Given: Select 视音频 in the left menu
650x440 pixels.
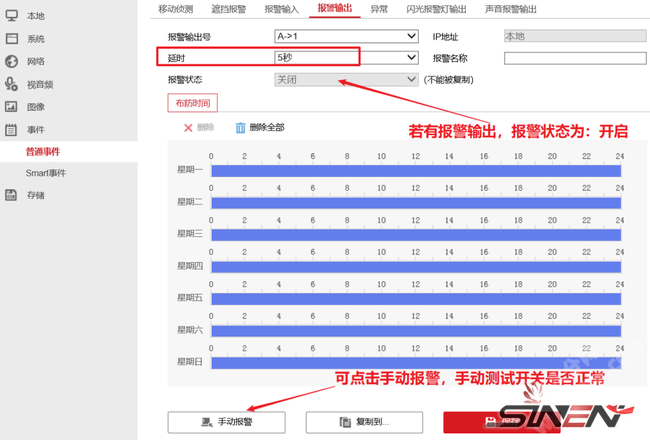Looking at the screenshot, I should pos(40,85).
